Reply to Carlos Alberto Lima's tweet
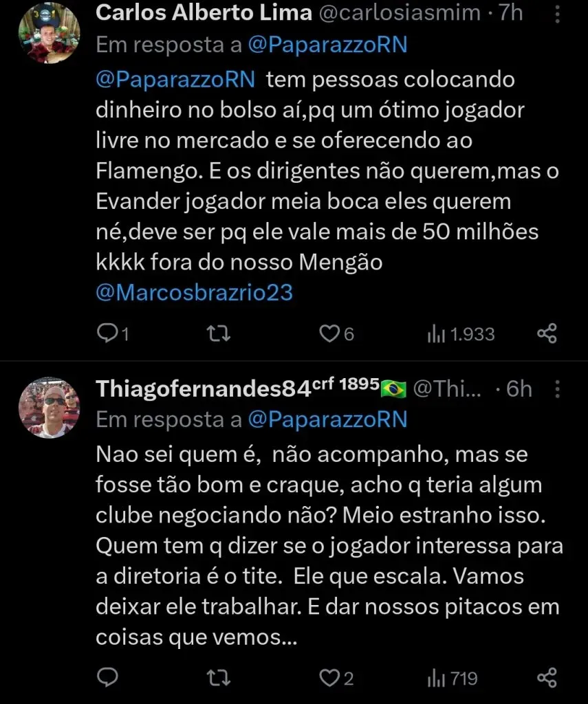This screenshot has height=704, width=588. (109, 333)
